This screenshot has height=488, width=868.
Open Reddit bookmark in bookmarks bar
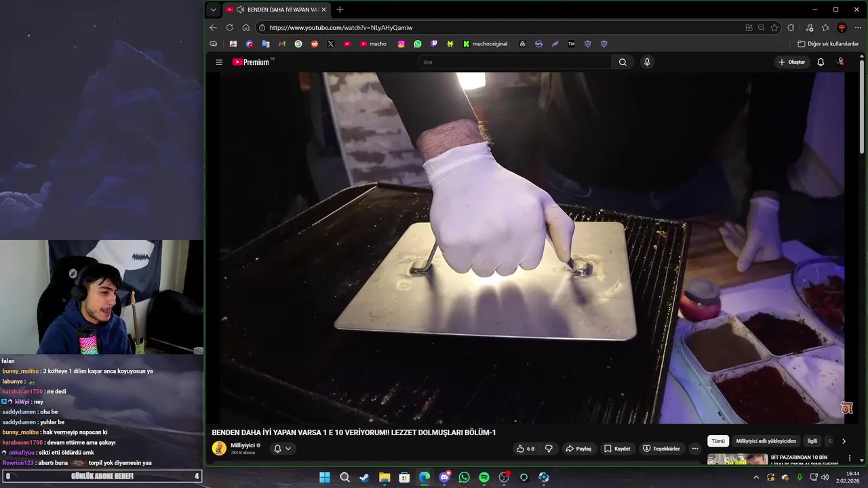click(x=315, y=44)
